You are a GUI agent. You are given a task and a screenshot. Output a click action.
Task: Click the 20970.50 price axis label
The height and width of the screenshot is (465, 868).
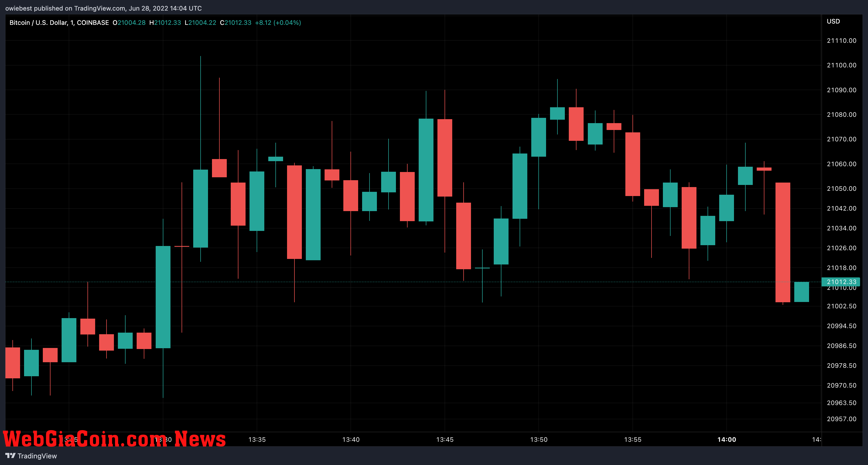841,385
